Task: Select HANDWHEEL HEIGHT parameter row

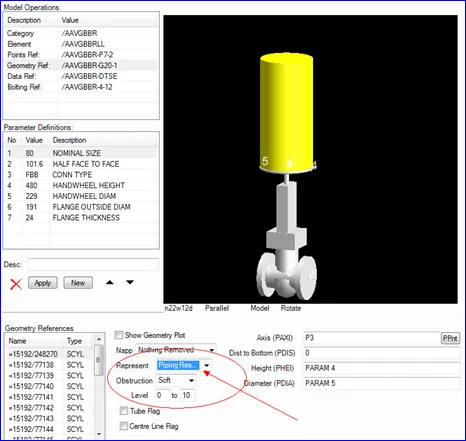Action: click(x=80, y=185)
